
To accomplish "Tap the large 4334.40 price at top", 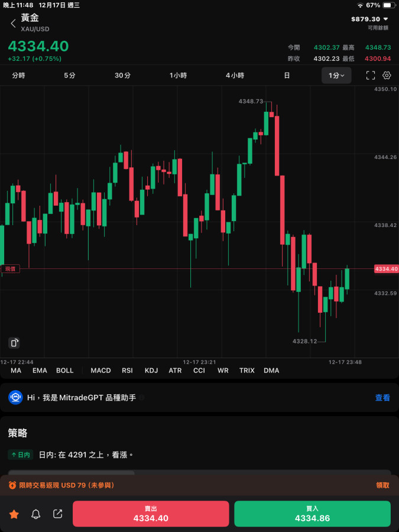I will (x=38, y=47).
